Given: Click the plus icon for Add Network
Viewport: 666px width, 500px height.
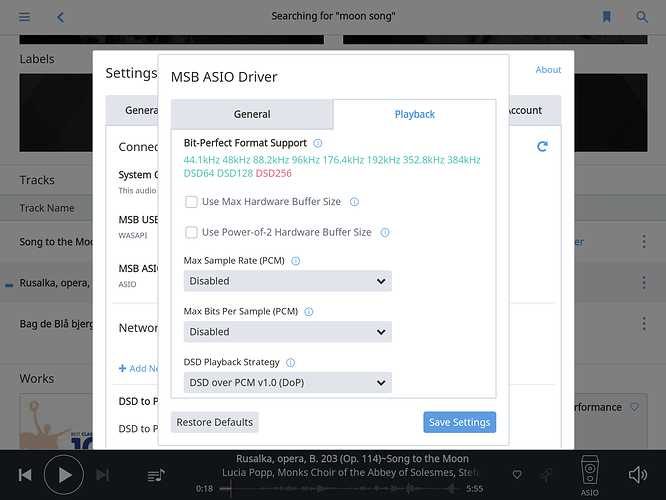Looking at the screenshot, I should tap(122, 368).
